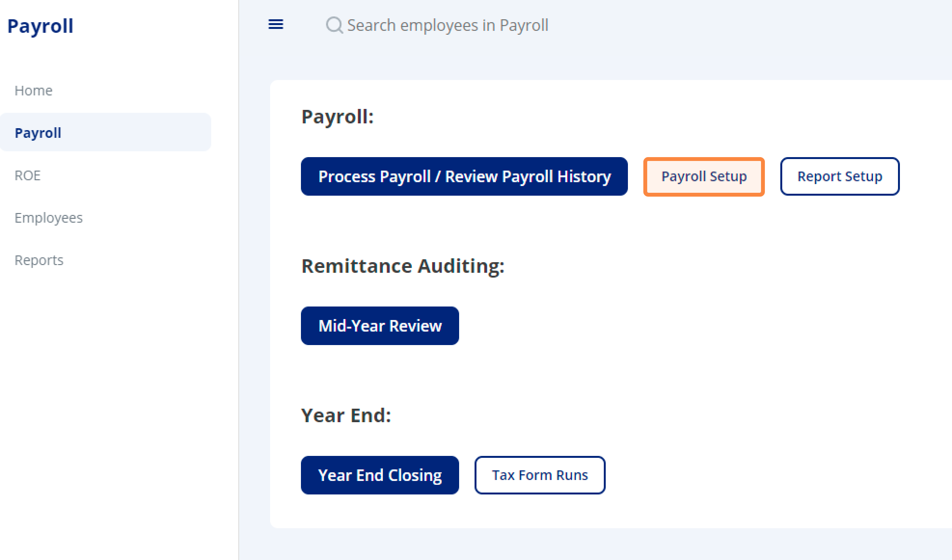Click Process Payroll / Review Payroll History
Image resolution: width=952 pixels, height=560 pixels.
pos(464,176)
